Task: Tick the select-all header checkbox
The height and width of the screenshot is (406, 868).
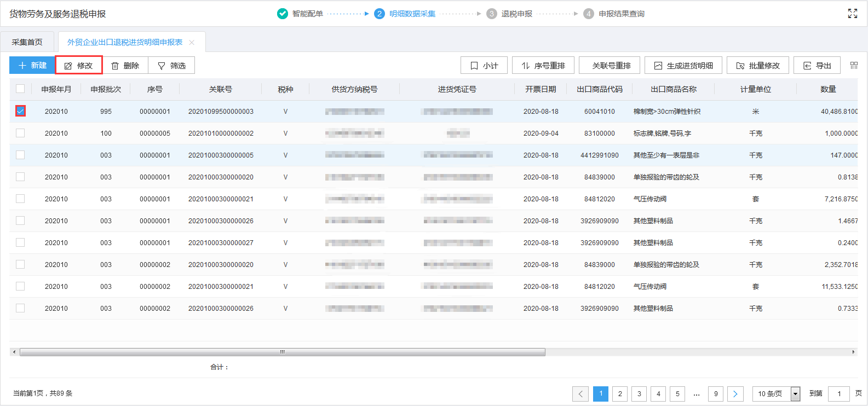Action: click(20, 89)
